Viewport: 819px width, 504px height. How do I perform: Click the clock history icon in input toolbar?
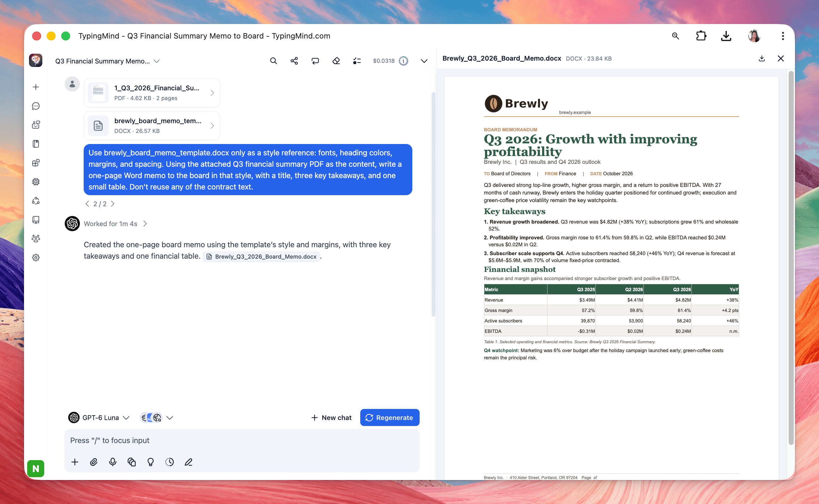pos(170,462)
